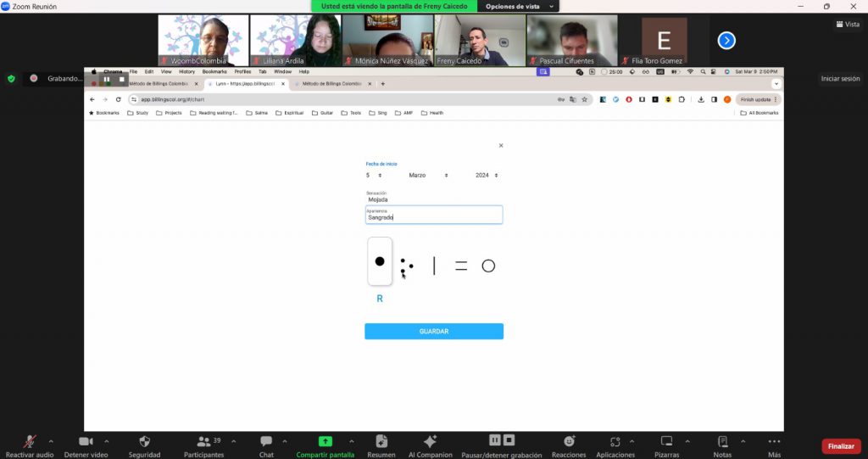868x459 pixels.
Task: Click the Grabando recording indicator
Action: [x=58, y=79]
